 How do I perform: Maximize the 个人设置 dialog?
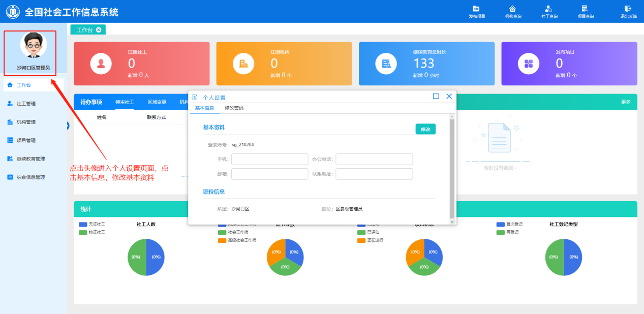point(436,96)
